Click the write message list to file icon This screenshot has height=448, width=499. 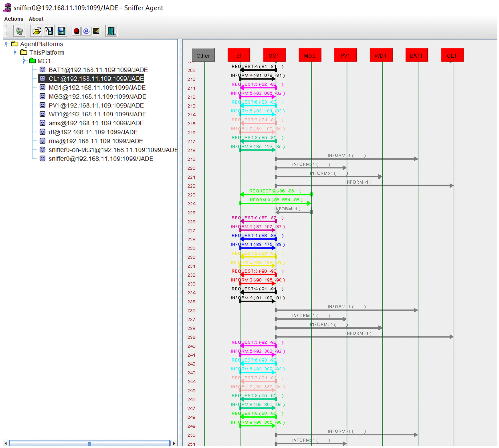49,31
